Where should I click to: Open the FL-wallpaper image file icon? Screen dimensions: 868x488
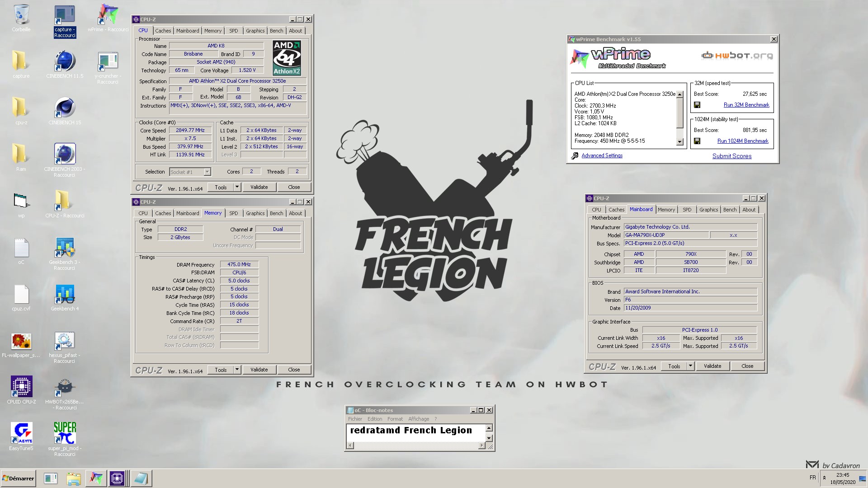click(x=21, y=345)
